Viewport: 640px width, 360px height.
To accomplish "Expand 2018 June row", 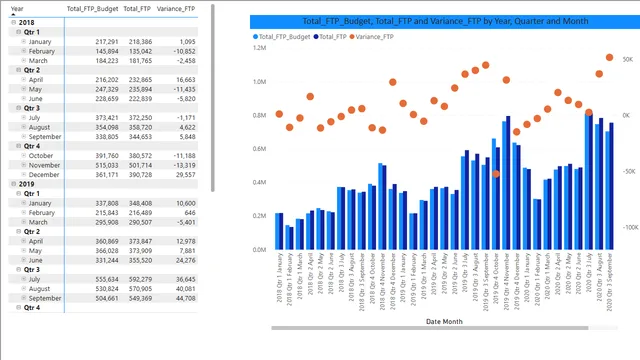I will [x=24, y=98].
